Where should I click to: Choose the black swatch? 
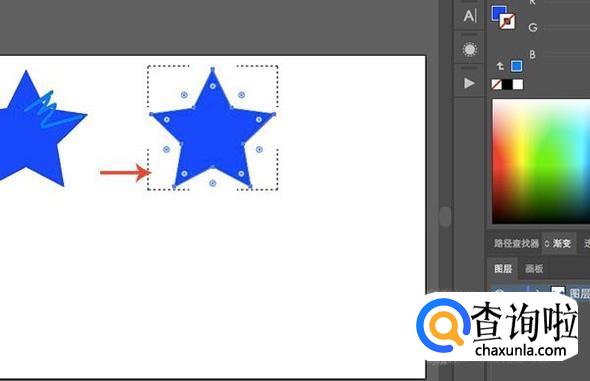[x=507, y=85]
